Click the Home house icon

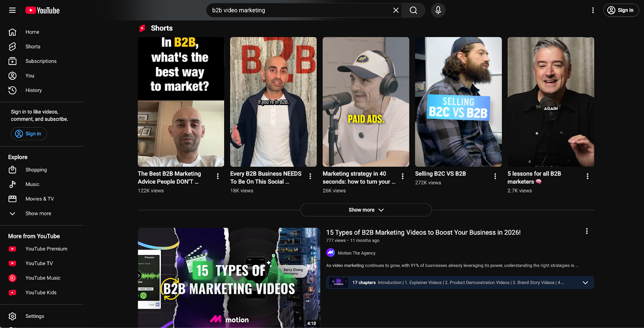point(12,32)
